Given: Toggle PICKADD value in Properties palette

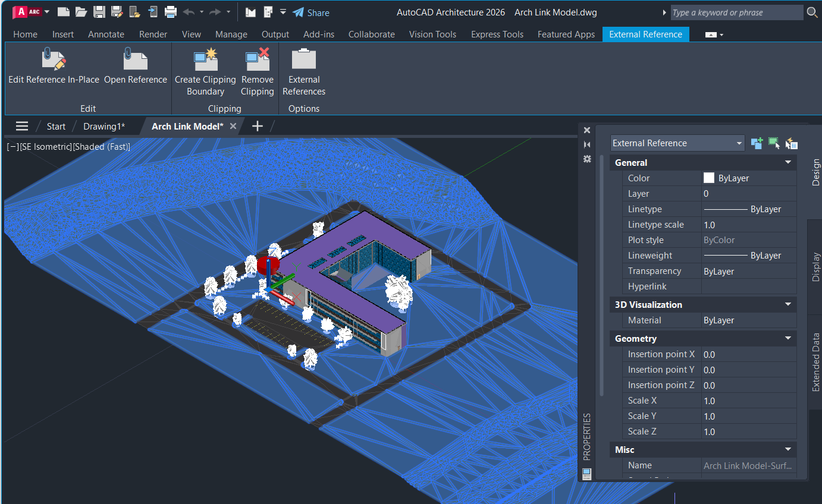Looking at the screenshot, I should (x=757, y=143).
